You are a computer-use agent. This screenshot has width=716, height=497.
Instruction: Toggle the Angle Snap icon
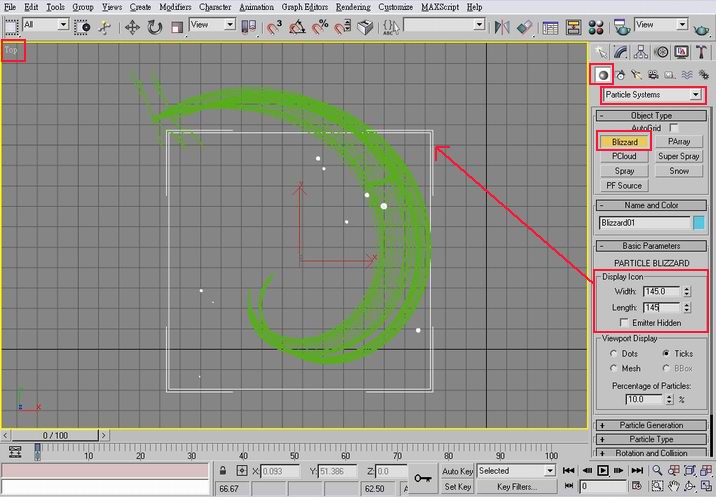coord(297,27)
